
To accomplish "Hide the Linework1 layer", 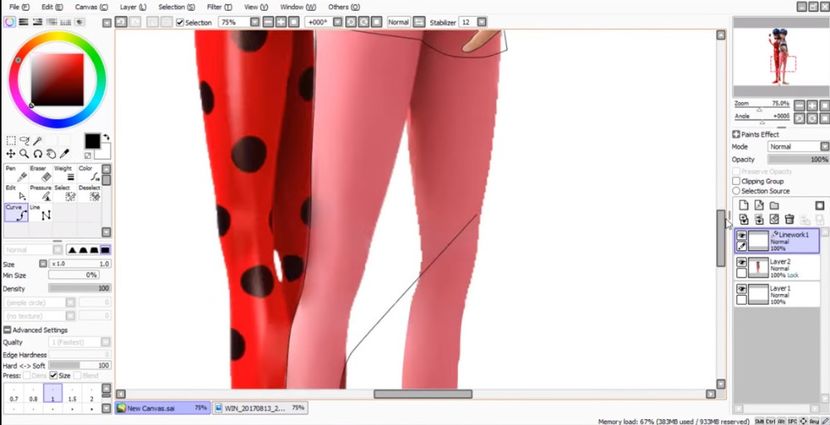I will pyautogui.click(x=742, y=236).
